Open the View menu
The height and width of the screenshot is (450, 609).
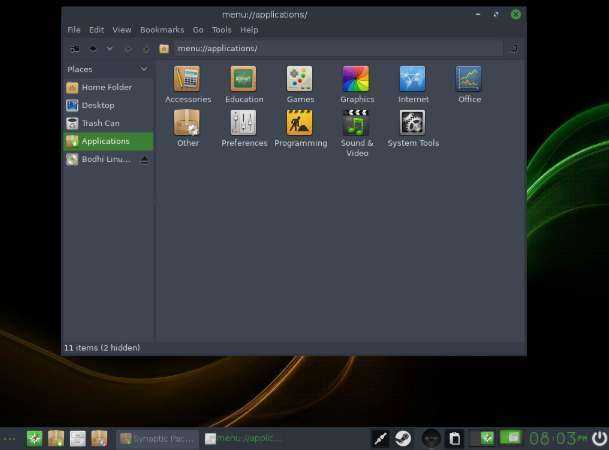[x=122, y=30]
